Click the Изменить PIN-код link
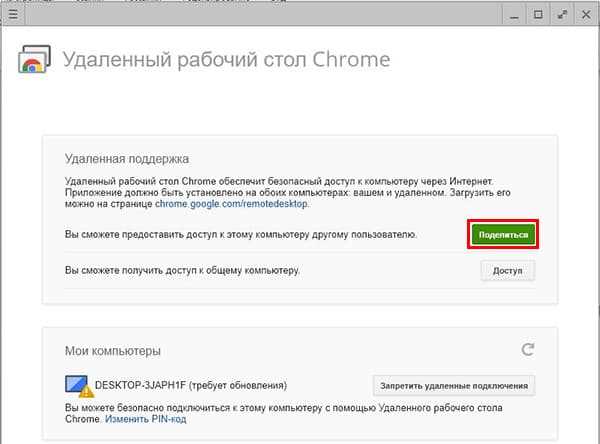Image resolution: width=600 pixels, height=444 pixels. (145, 419)
